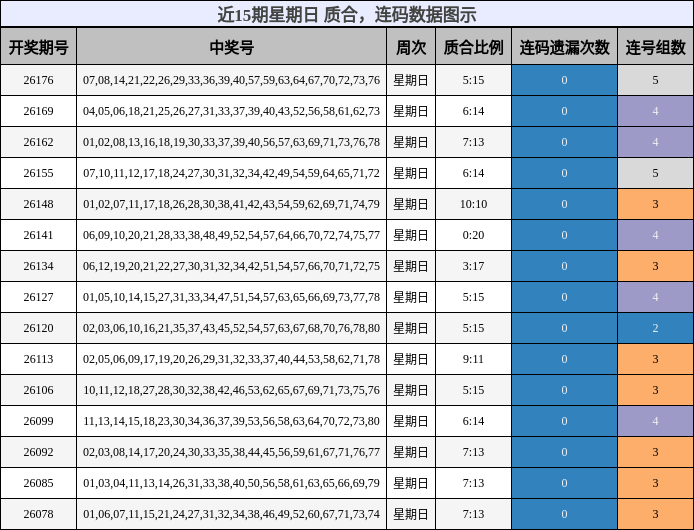Click the 6:14 ratio for period 26169
This screenshot has height=530, width=694.
pos(474,111)
